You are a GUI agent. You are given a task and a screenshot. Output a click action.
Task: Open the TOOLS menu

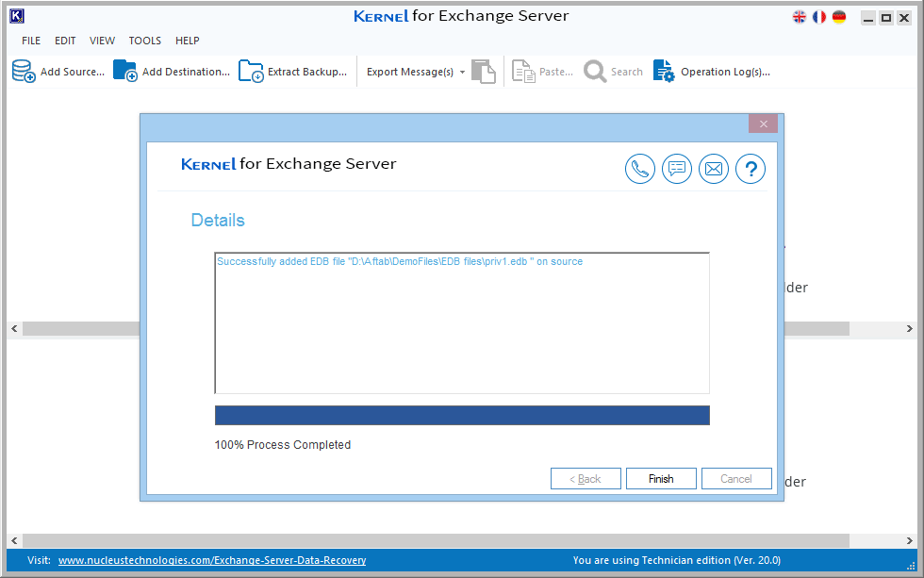coord(145,41)
